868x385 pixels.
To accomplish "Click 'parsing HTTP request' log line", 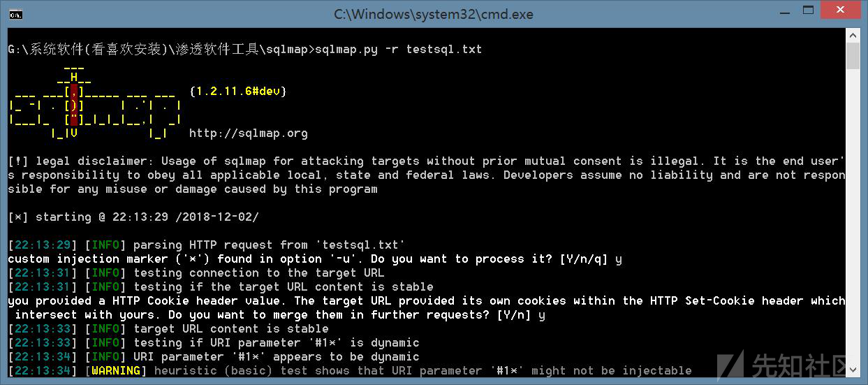I will point(207,245).
